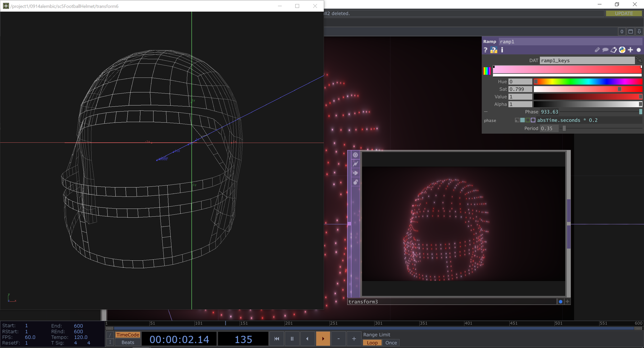
Task: Open the rainbow ramp preset selector
Action: (487, 71)
